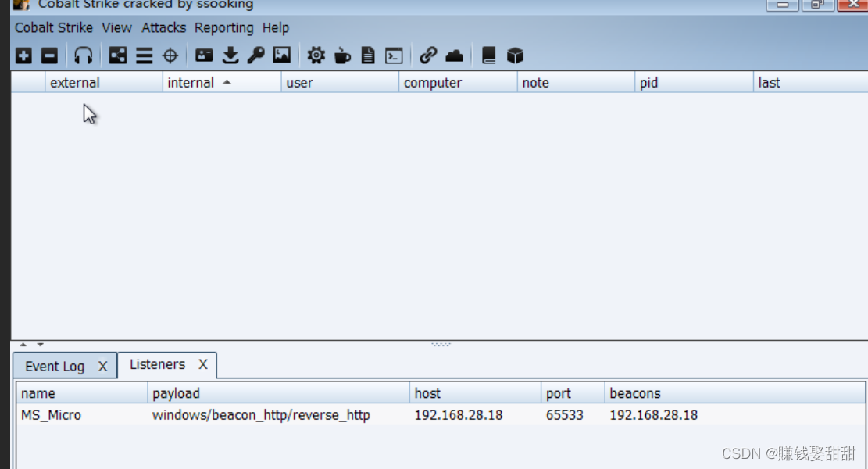Click the listeners name column header
This screenshot has height=469, width=868.
82,393
